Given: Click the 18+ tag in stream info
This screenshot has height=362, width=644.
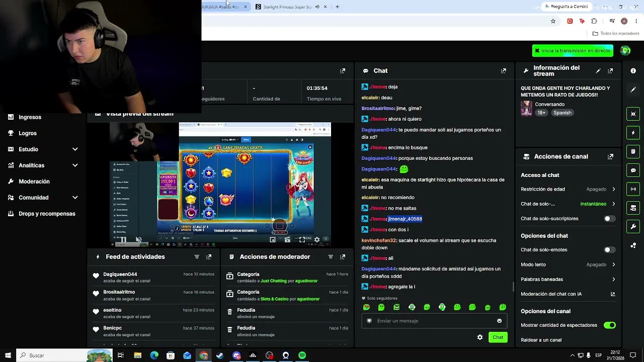Looking at the screenshot, I should (541, 113).
